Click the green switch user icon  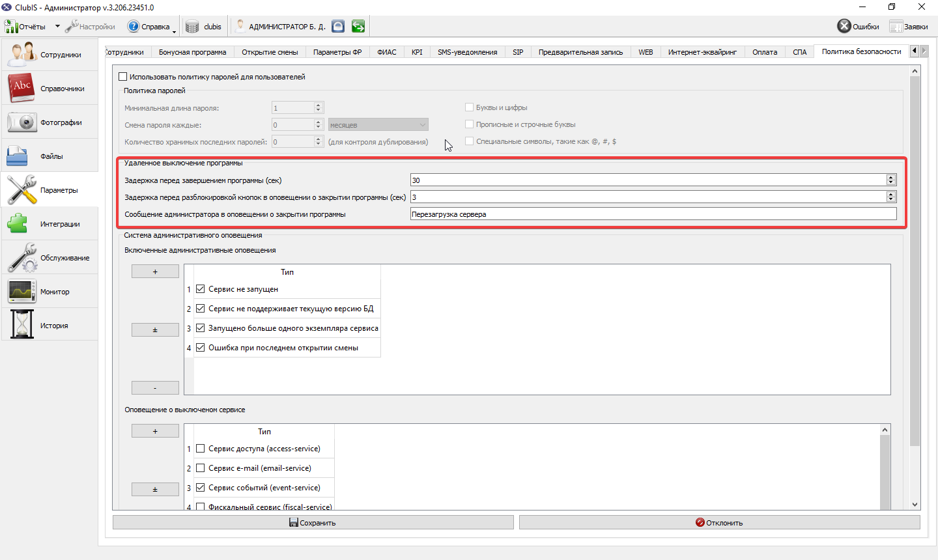[358, 26]
